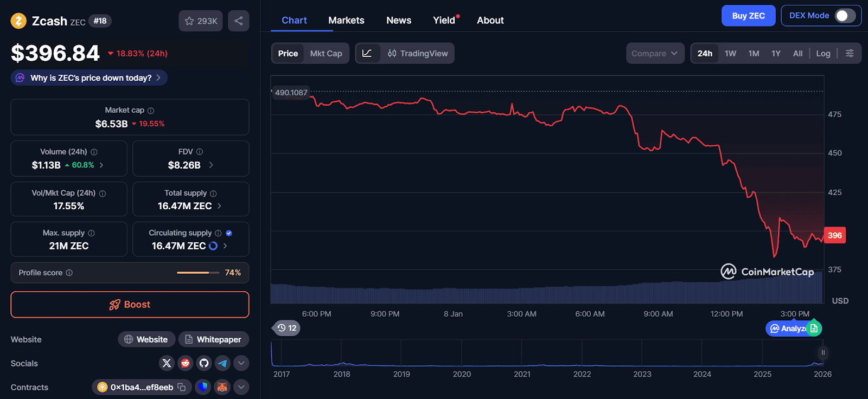Viewport: 868px width, 399px height.
Task: Expand more socials chevron
Action: (241, 363)
